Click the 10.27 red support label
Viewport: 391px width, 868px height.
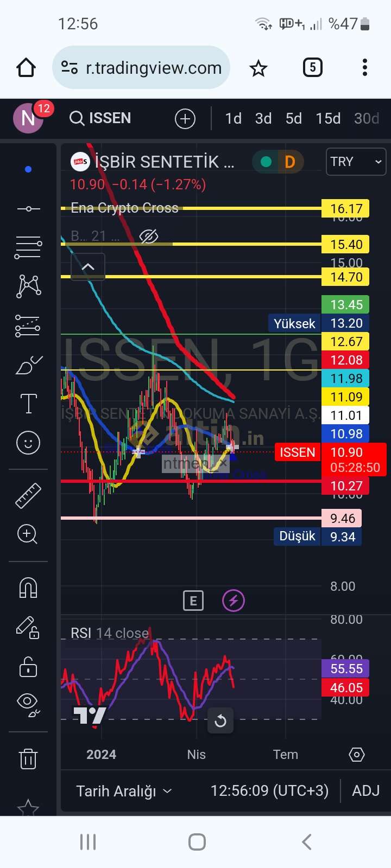[346, 486]
